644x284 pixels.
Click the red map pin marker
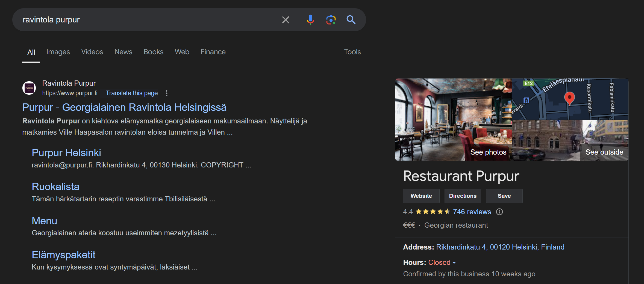coord(569,98)
